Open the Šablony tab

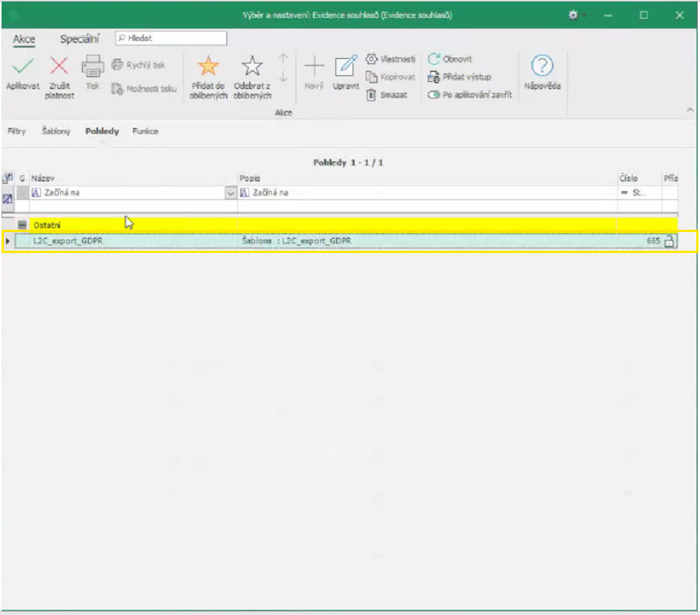(x=56, y=132)
